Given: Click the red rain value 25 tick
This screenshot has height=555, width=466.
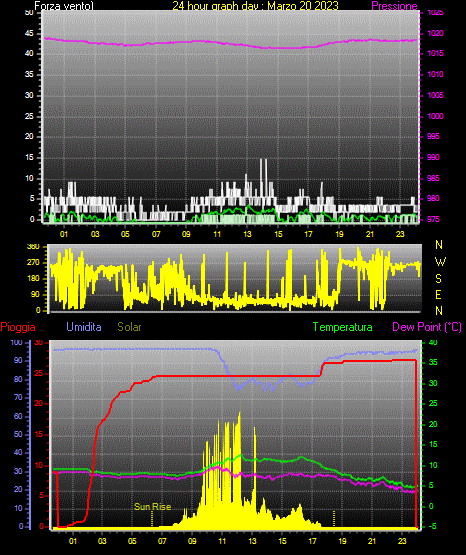Looking at the screenshot, I should (39, 373).
